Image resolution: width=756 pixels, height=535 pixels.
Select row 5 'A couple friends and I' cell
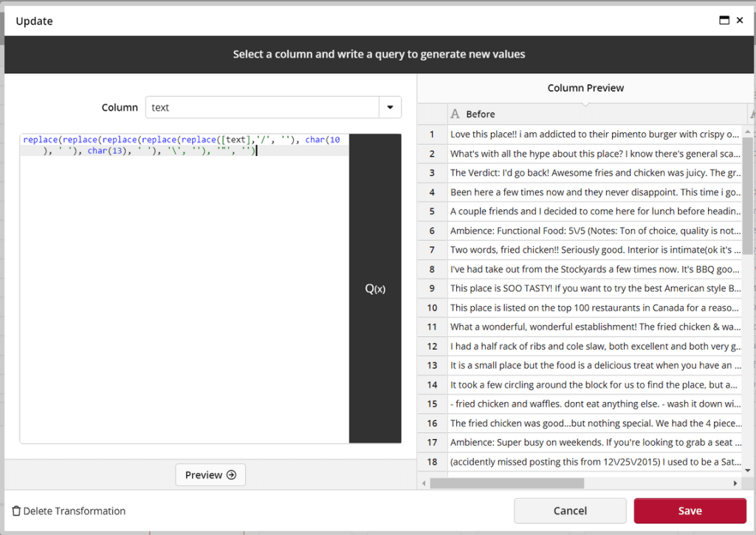pos(595,211)
